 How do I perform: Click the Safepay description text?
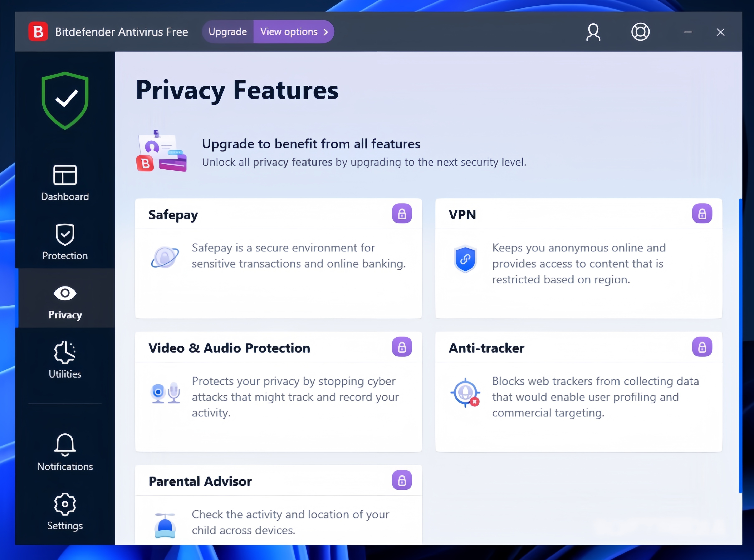click(x=299, y=256)
